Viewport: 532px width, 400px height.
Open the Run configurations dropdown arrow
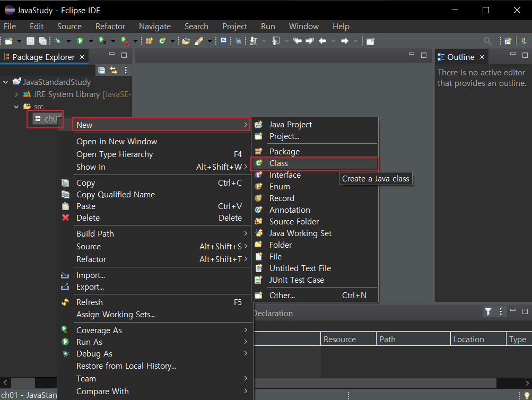tap(91, 41)
